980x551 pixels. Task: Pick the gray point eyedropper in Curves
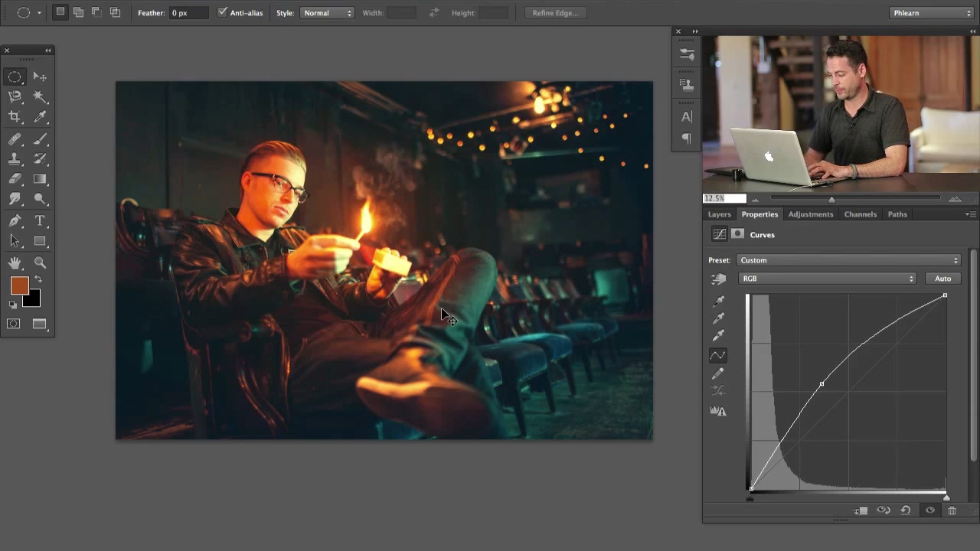tap(718, 318)
